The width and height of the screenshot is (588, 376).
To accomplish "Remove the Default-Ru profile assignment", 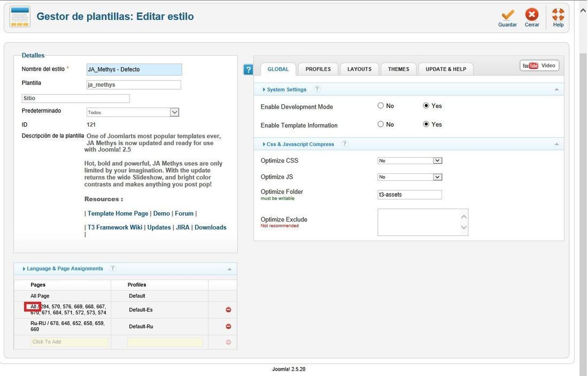I will click(x=228, y=326).
